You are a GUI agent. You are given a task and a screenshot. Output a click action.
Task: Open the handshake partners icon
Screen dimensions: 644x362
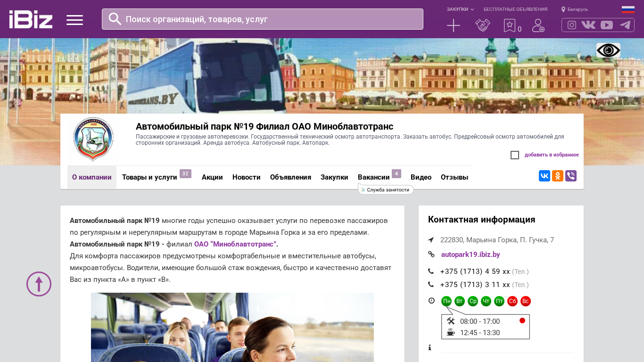tap(482, 25)
